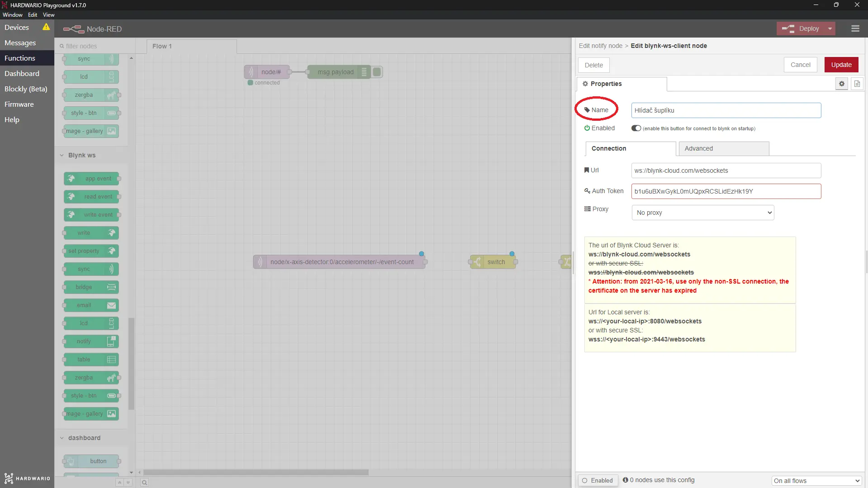
Task: Select the 'zergba' node under Blynk ws
Action: coord(91,378)
